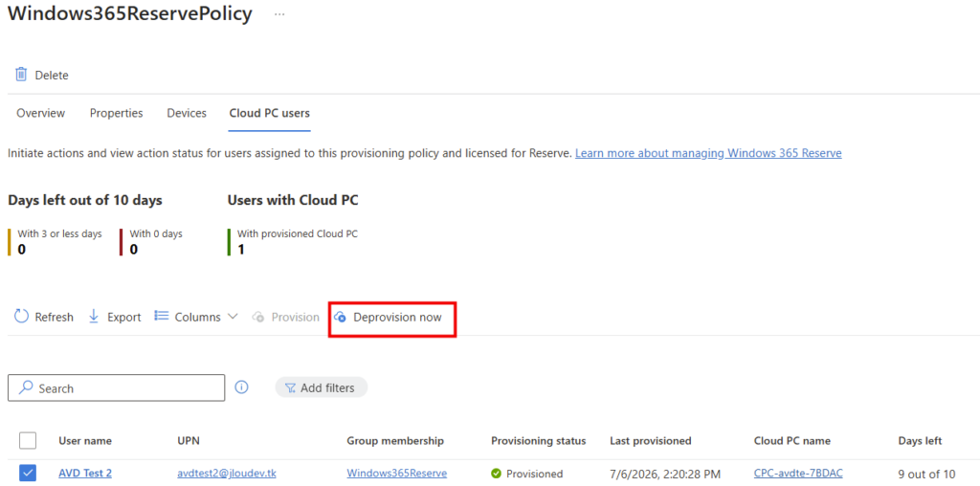Open the Windows365Reserve group link
Image resolution: width=980 pixels, height=486 pixels.
pos(397,474)
